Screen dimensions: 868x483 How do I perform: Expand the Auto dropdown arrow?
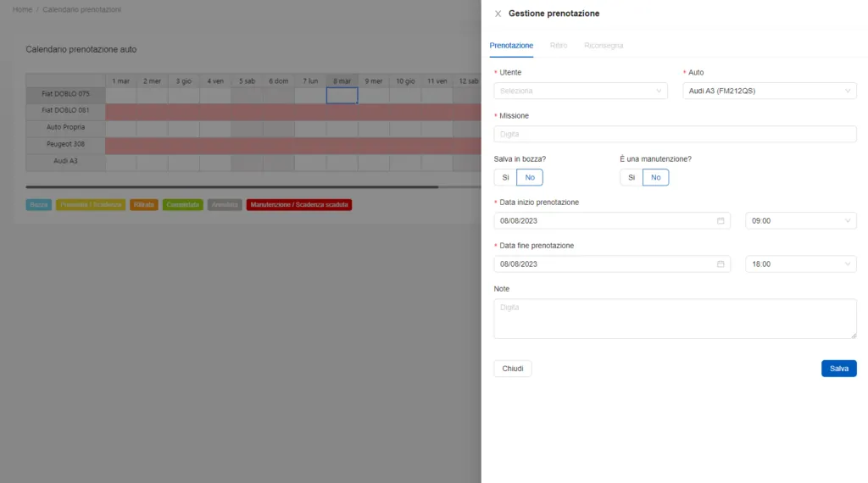(x=847, y=91)
